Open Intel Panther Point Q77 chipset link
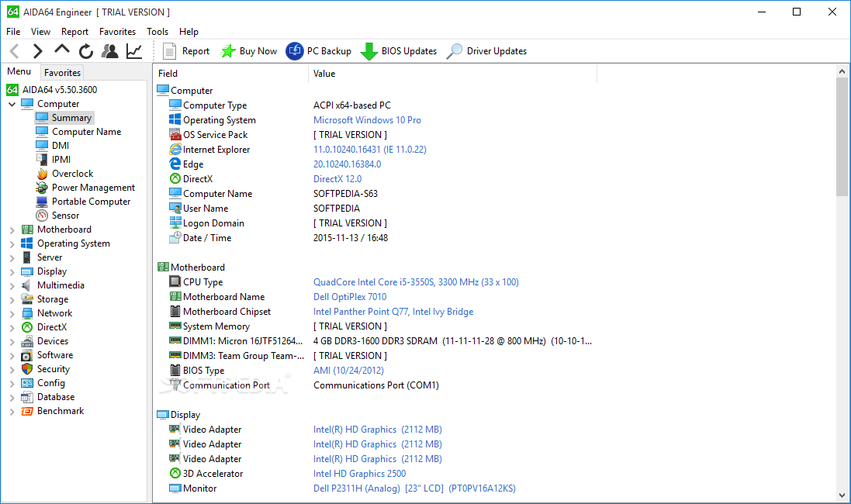Image resolution: width=851 pixels, height=504 pixels. click(x=393, y=312)
